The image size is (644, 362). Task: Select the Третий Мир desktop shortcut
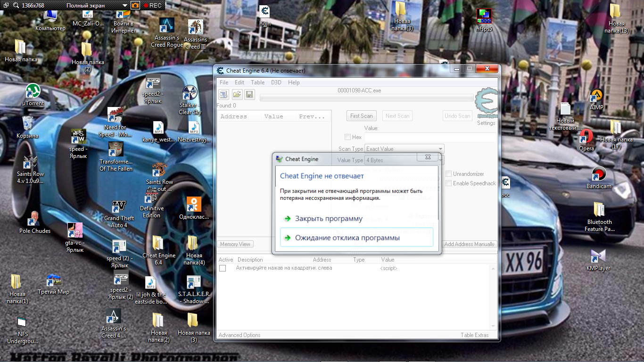coord(53,284)
